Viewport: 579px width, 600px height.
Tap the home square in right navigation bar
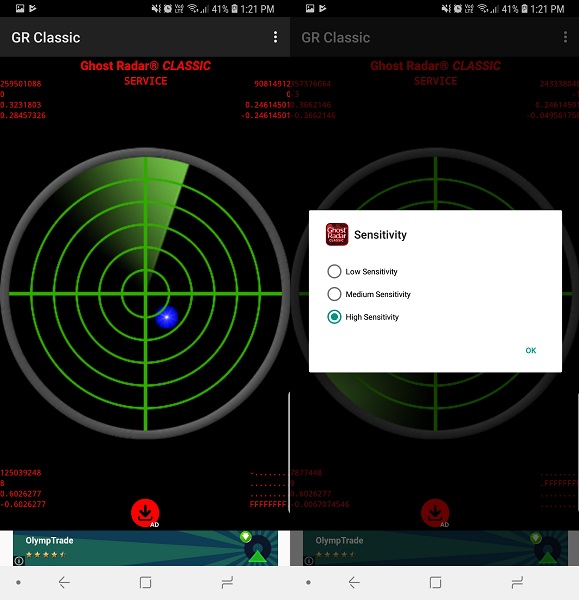point(435,582)
